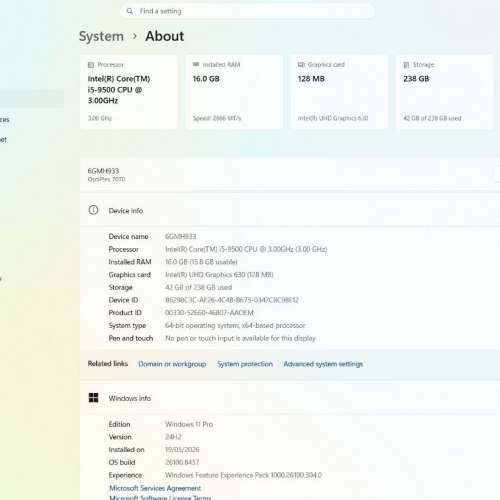Screen dimensions: 500x500
Task: Select the Product ID value text
Action: click(209, 313)
